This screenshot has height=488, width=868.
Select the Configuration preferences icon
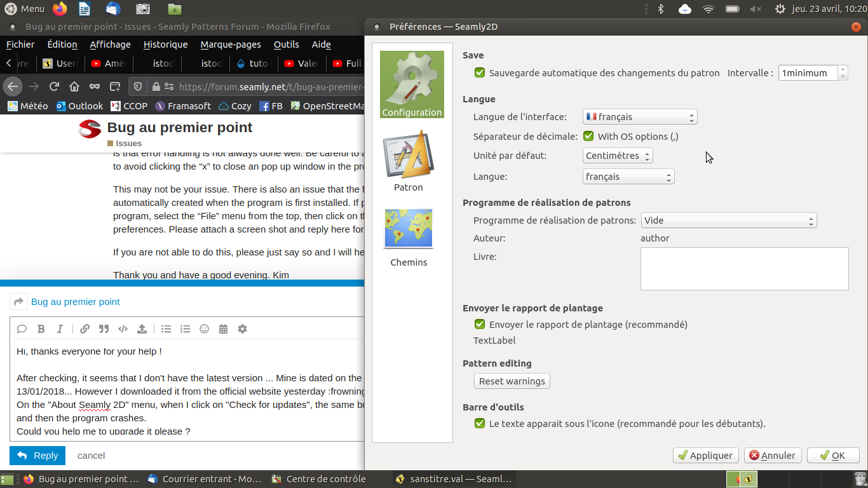(x=412, y=85)
